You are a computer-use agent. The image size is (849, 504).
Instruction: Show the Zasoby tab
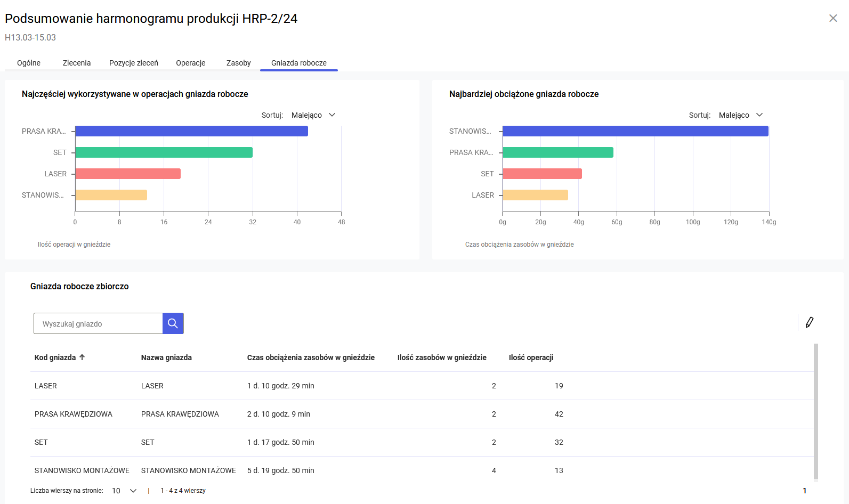238,63
